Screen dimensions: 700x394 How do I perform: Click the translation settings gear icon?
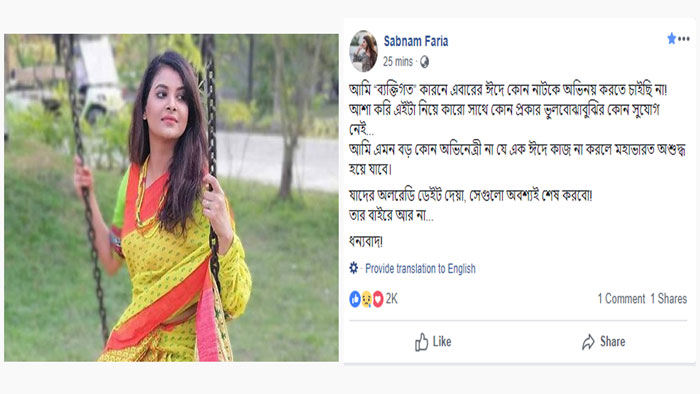[354, 268]
